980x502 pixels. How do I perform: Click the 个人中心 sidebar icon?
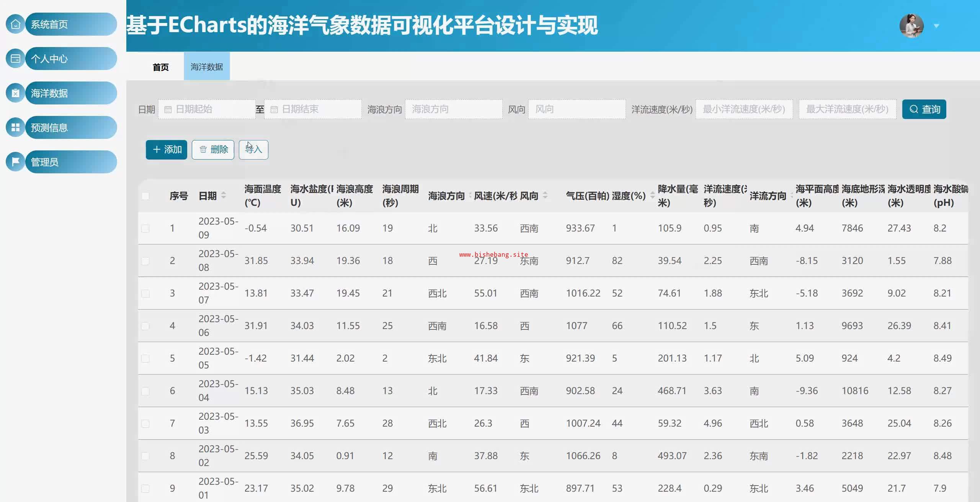15,59
